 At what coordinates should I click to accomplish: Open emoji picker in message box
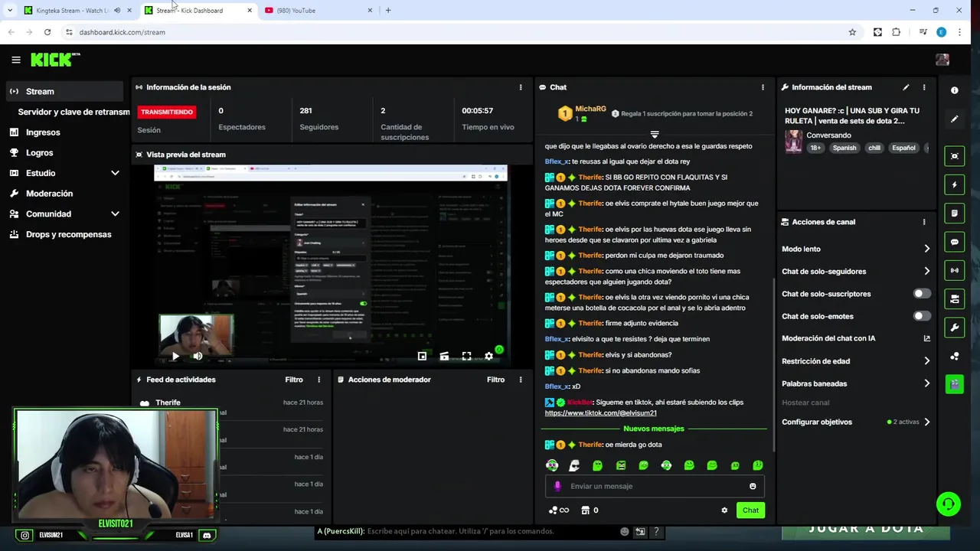753,486
